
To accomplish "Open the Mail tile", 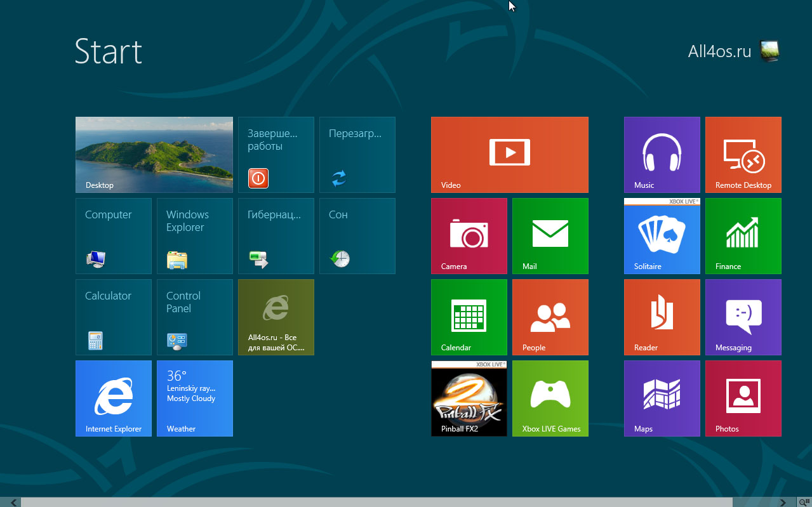I will (x=550, y=236).
